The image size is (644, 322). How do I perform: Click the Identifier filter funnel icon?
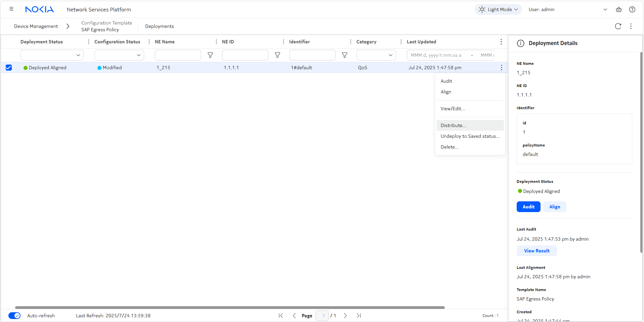coord(344,55)
